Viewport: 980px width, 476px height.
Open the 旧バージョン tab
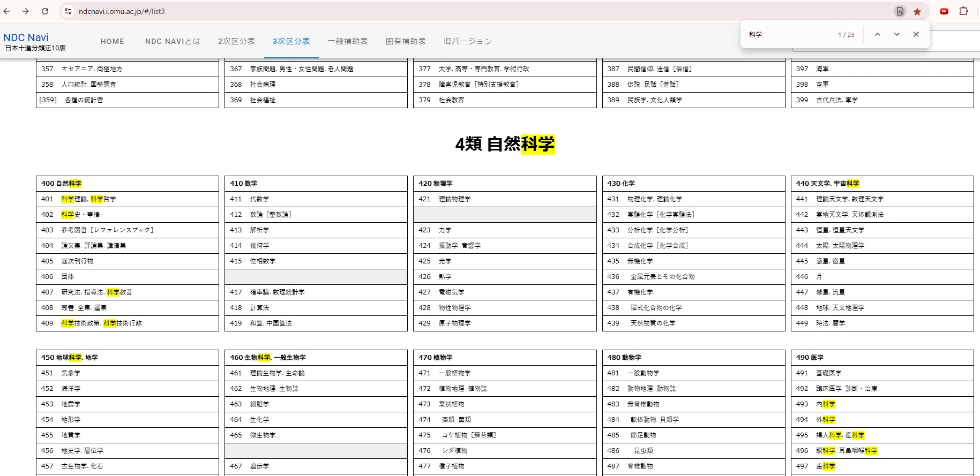tap(468, 41)
